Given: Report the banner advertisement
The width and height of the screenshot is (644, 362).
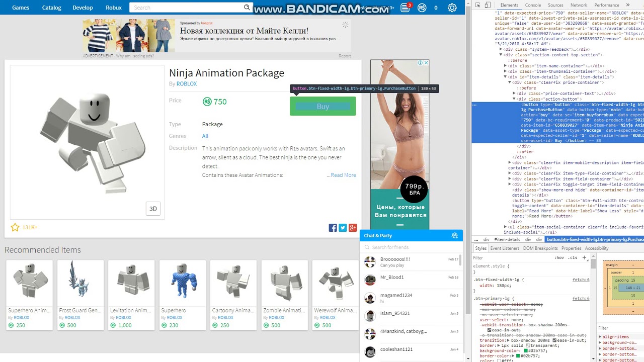Looking at the screenshot, I should coord(345,56).
